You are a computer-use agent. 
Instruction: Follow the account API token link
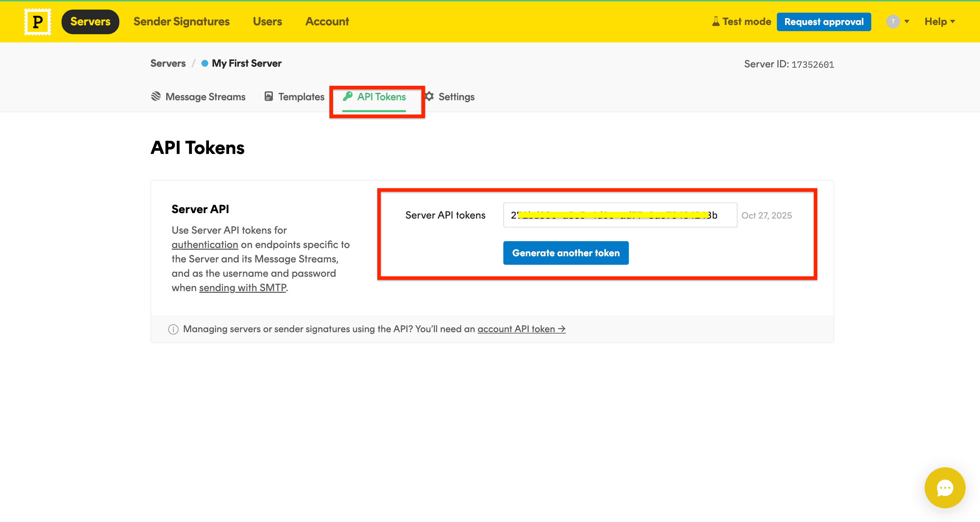point(521,329)
